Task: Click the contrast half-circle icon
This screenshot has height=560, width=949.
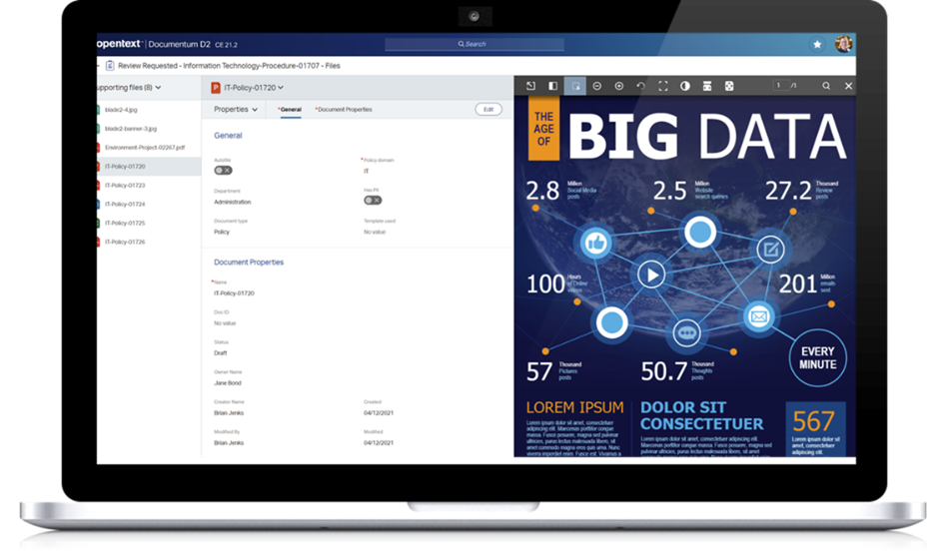Action: (685, 86)
